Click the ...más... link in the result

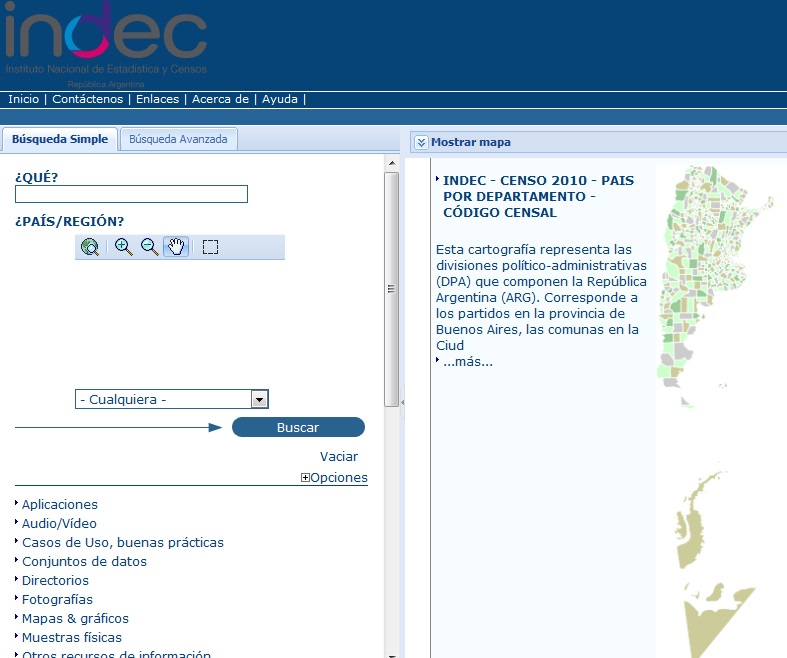point(468,361)
